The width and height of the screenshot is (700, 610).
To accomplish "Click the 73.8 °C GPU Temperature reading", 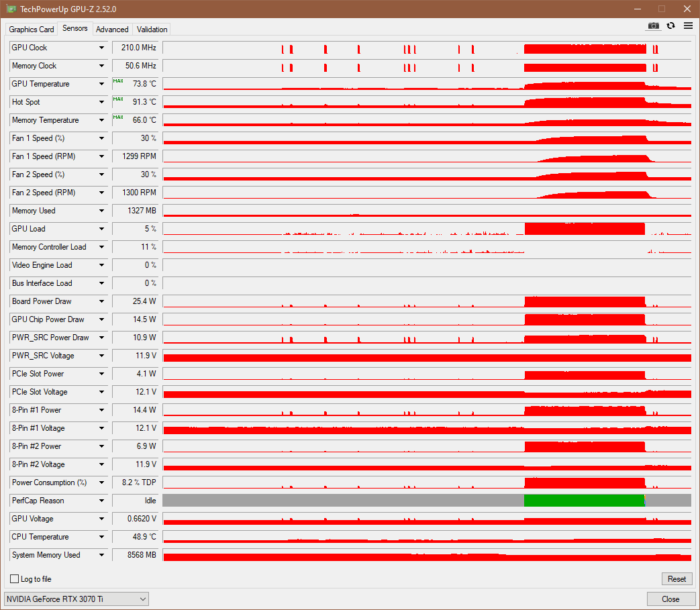I will click(x=136, y=84).
